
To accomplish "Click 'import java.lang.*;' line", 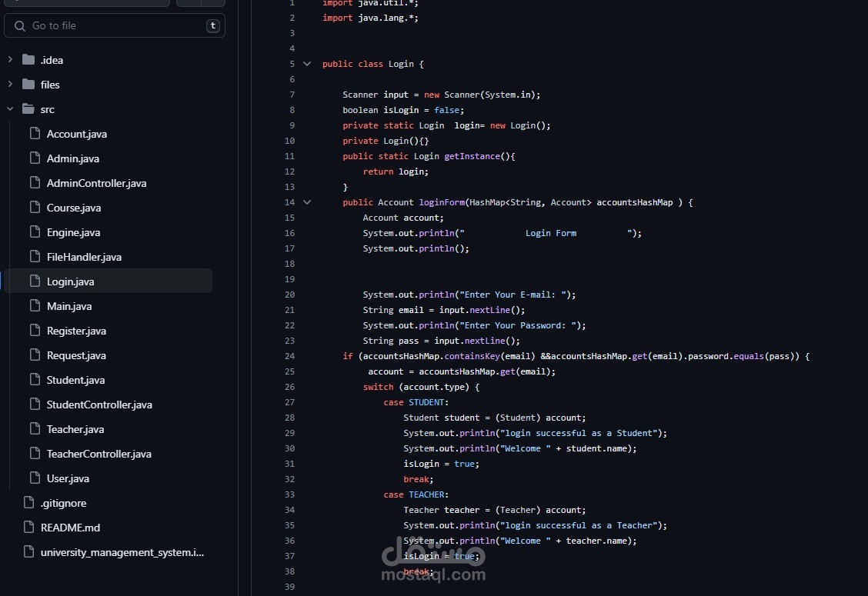I will tap(370, 18).
